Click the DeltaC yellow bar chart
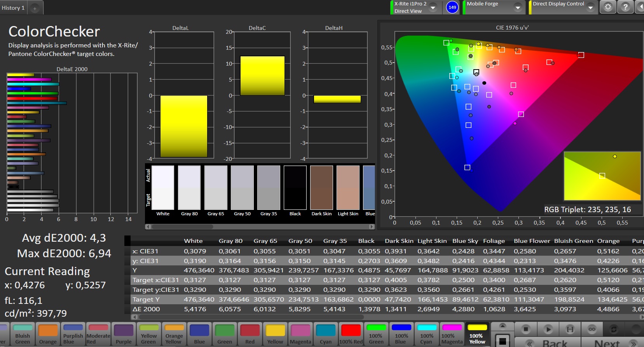This screenshot has height=347, width=644. point(262,76)
